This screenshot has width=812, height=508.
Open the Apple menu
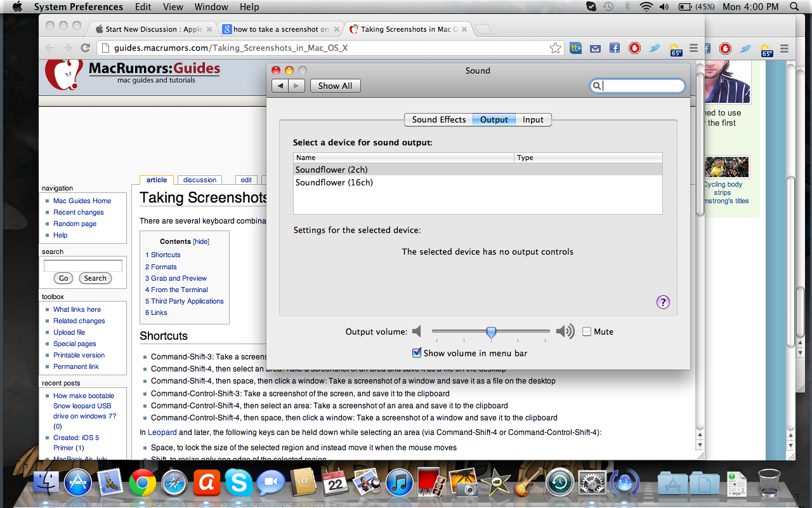pos(17,7)
